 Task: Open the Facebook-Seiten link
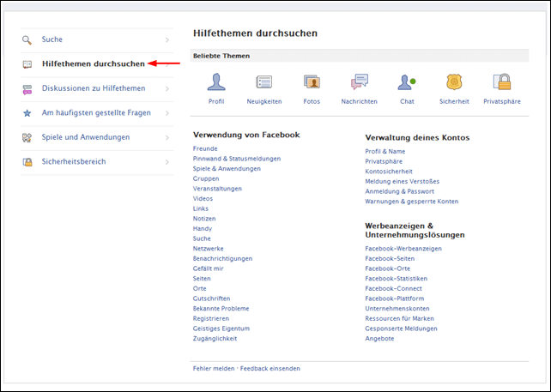(390, 258)
